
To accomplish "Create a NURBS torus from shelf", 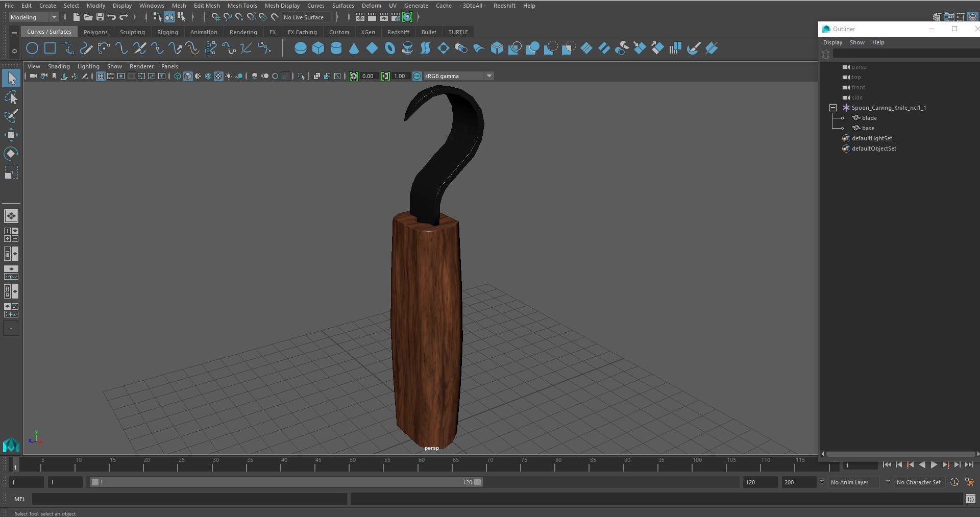I will [x=390, y=48].
